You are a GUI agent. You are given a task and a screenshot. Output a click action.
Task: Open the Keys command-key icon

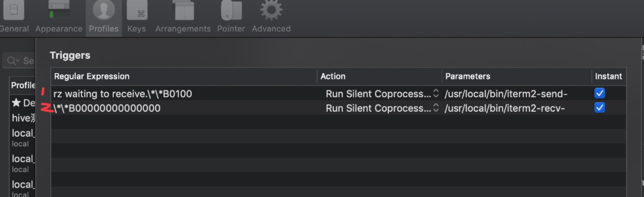(x=137, y=10)
